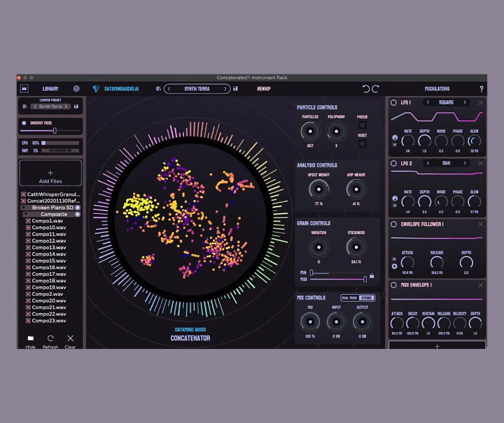Remove LFO 2 with its X icon
504x423 pixels.
click(x=480, y=164)
